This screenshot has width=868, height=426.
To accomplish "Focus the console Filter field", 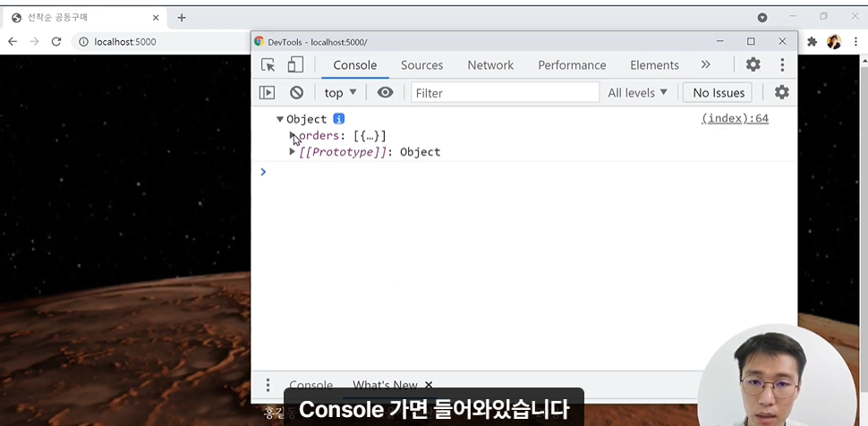I will [x=505, y=92].
